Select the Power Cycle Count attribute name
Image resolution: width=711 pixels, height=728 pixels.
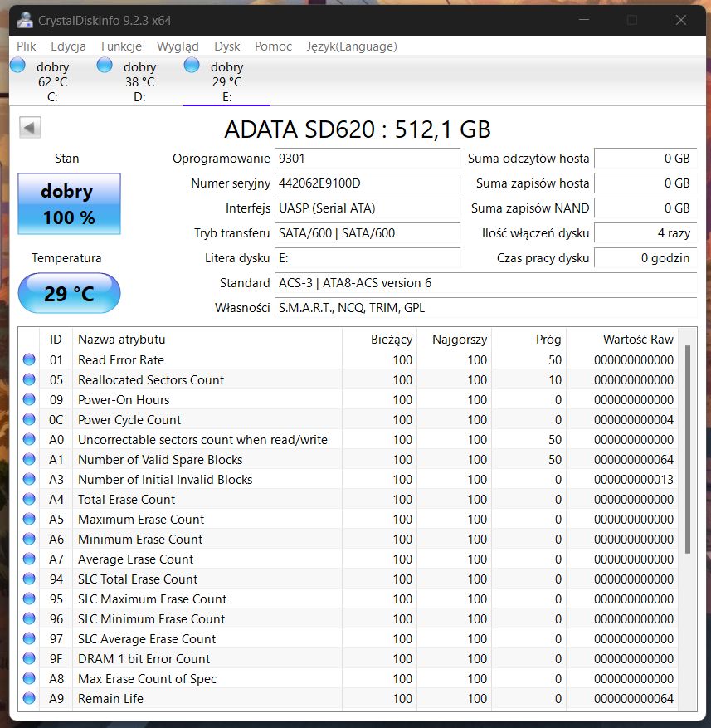(129, 420)
